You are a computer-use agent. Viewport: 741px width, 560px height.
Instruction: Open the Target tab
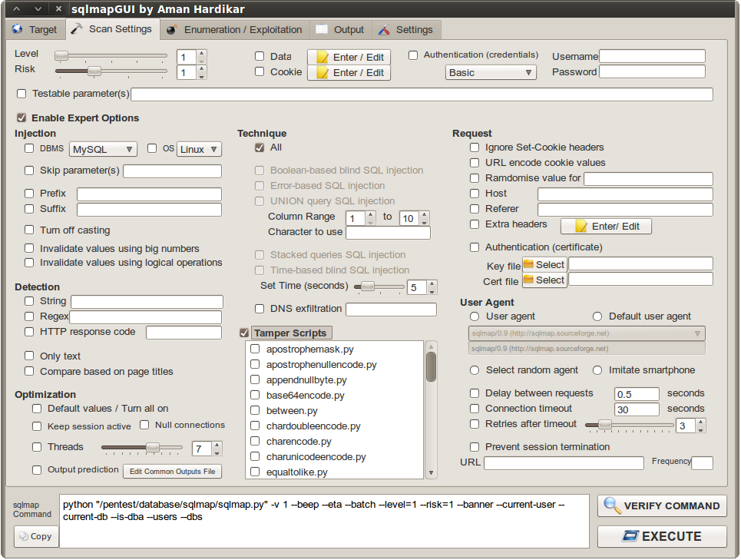[35, 29]
